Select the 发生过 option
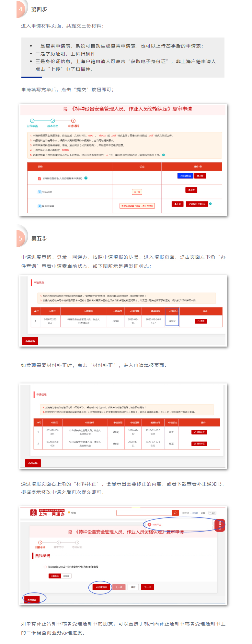This screenshot has width=252, height=644. 66,576
